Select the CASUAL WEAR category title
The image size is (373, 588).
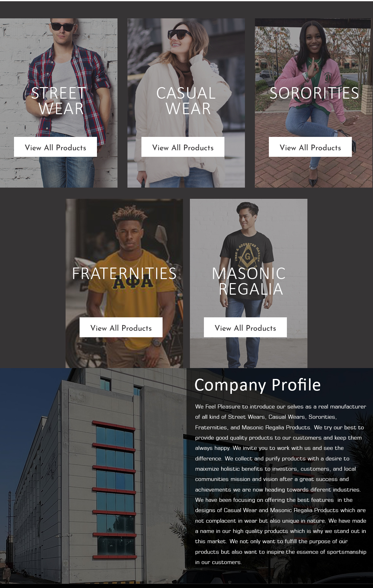coord(186,101)
